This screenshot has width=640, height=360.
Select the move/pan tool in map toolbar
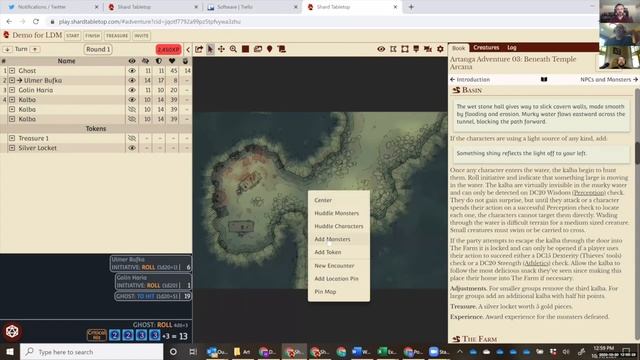(221, 49)
